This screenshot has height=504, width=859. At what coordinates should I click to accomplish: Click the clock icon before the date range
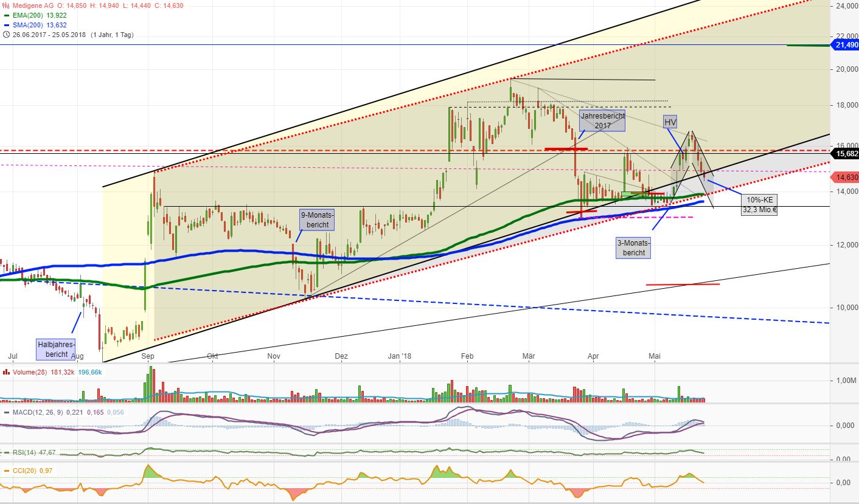(x=6, y=35)
